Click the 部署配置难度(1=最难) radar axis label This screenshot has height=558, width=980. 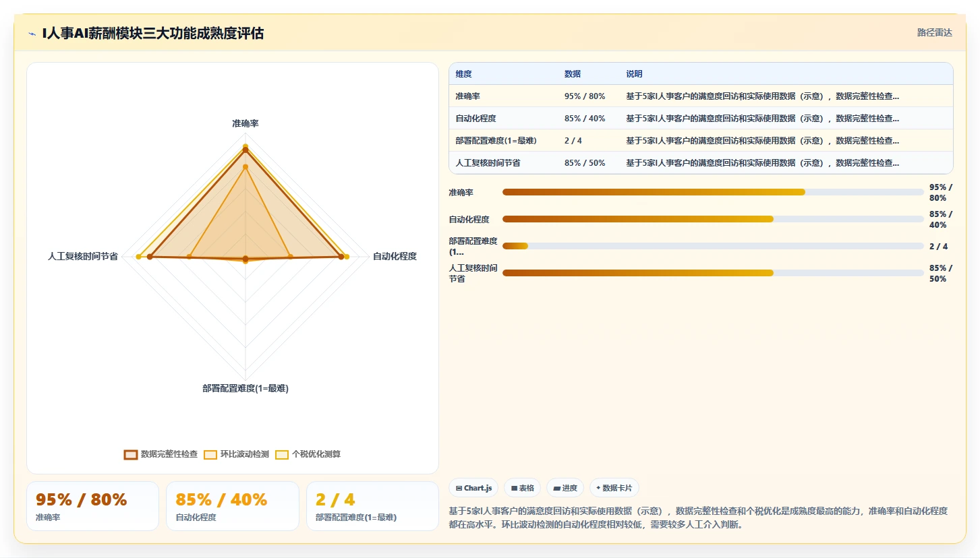[x=246, y=389]
